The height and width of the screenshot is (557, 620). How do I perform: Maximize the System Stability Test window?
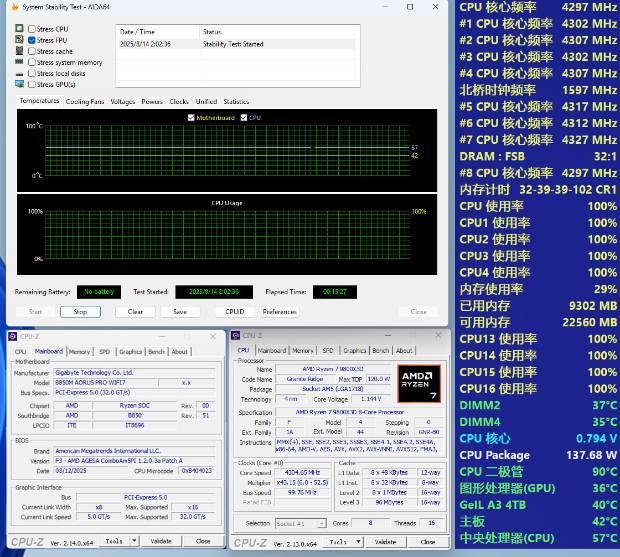pyautogui.click(x=410, y=7)
